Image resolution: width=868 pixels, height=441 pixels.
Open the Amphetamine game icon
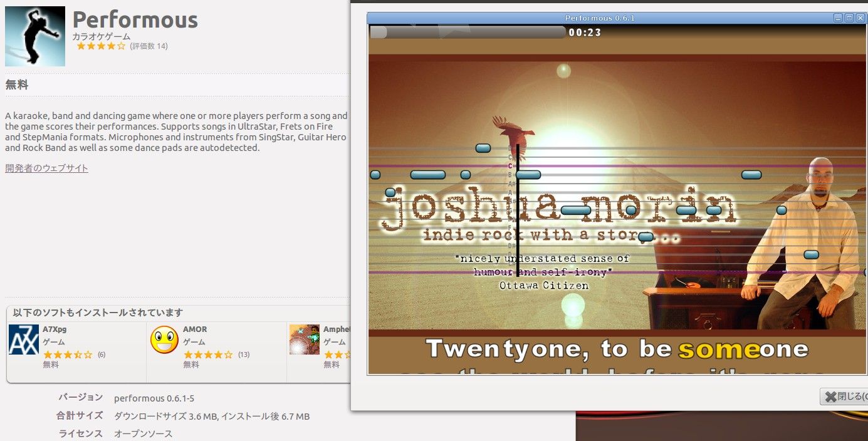click(305, 340)
